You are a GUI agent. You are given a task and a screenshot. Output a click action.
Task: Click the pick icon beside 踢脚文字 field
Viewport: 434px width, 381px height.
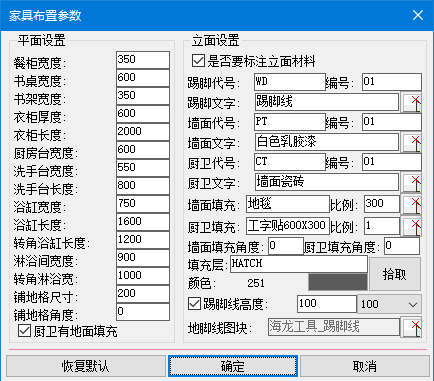(411, 102)
